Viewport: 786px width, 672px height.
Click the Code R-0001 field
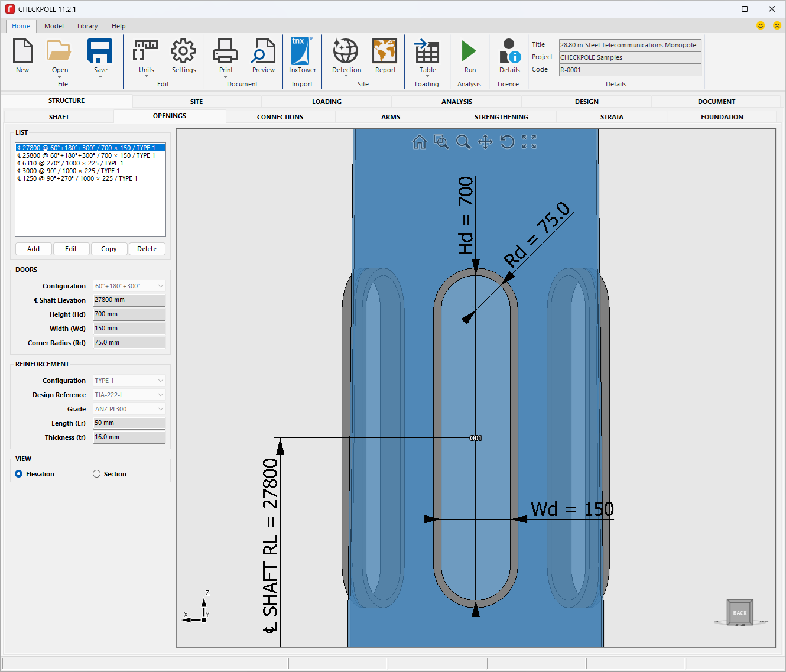630,70
